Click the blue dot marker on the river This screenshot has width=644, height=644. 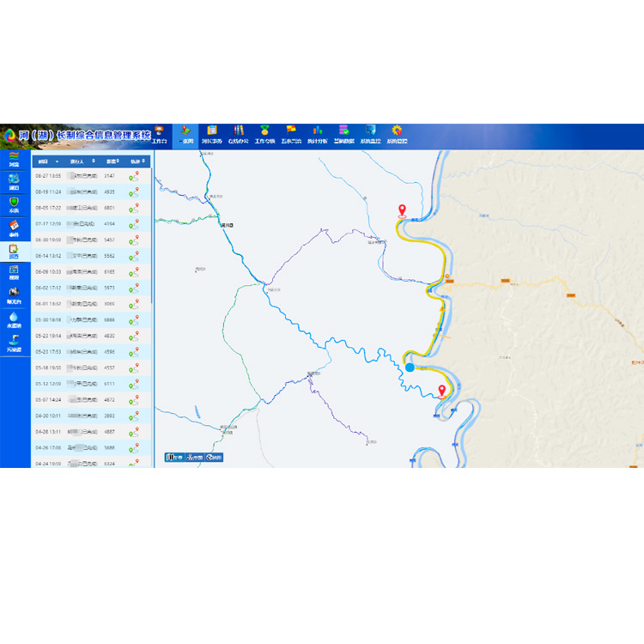(x=410, y=368)
